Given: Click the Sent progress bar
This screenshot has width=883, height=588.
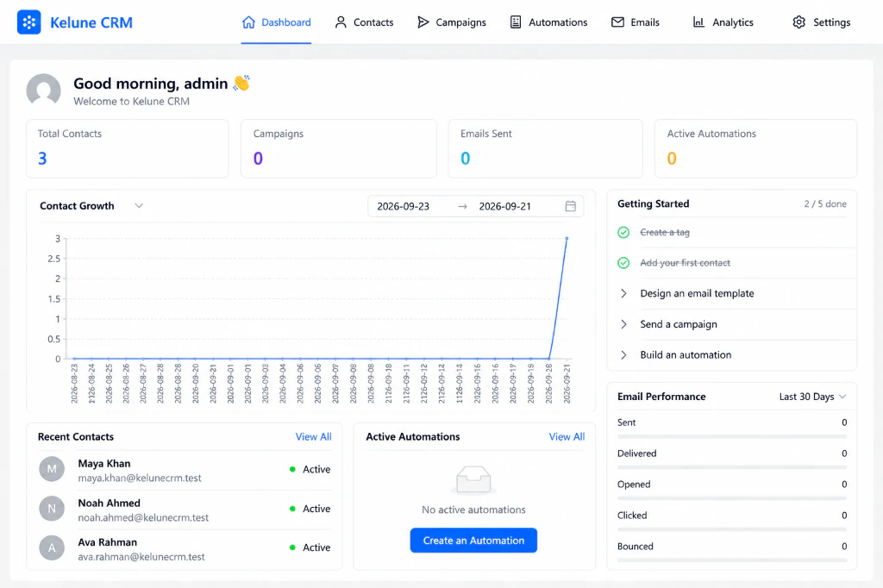Looking at the screenshot, I should [731, 436].
